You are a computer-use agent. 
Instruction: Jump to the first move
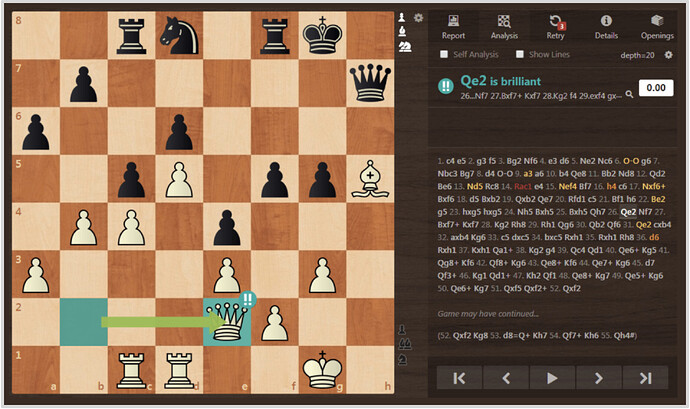pos(458,377)
